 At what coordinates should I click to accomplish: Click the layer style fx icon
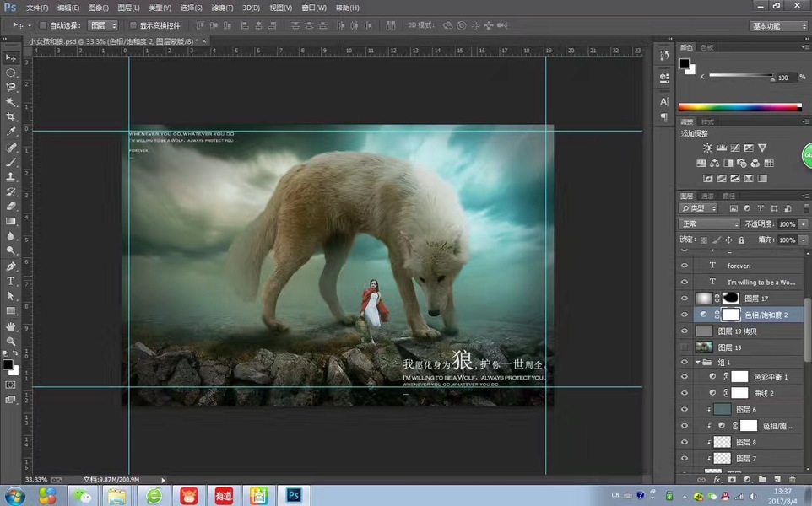(717, 479)
